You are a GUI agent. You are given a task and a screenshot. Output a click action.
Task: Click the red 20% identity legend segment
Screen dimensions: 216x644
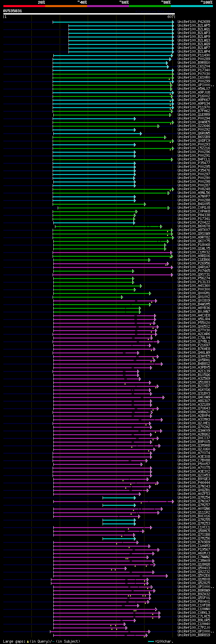click(24, 6)
